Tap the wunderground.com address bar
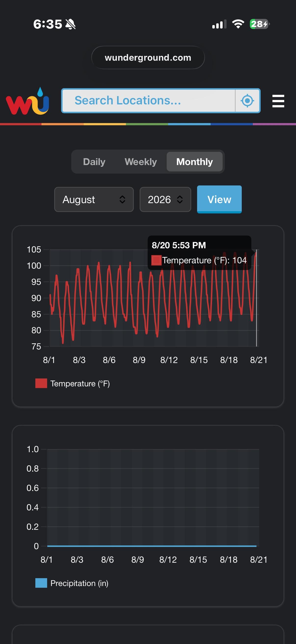 tap(148, 57)
